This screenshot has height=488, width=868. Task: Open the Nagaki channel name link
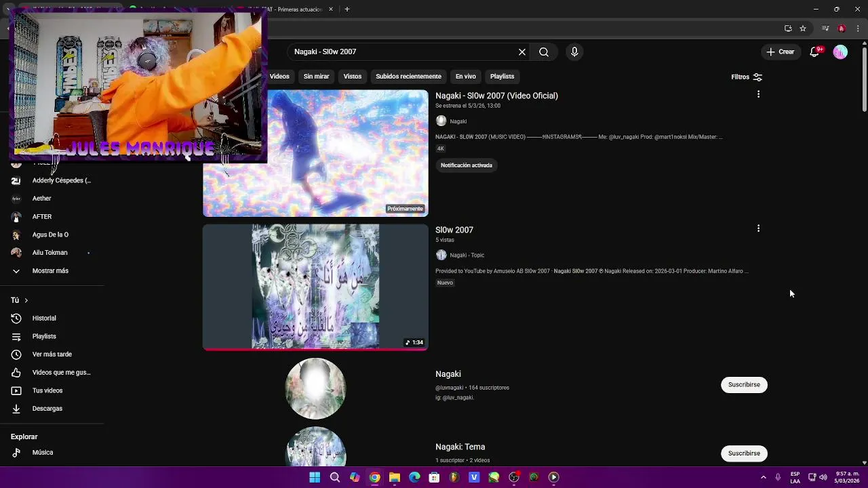448,374
